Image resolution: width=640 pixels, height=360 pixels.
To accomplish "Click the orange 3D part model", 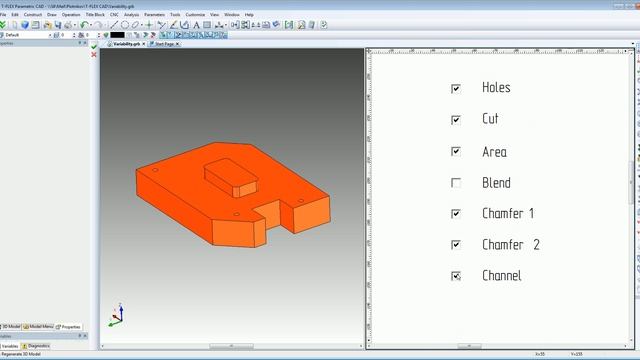I will [233, 195].
